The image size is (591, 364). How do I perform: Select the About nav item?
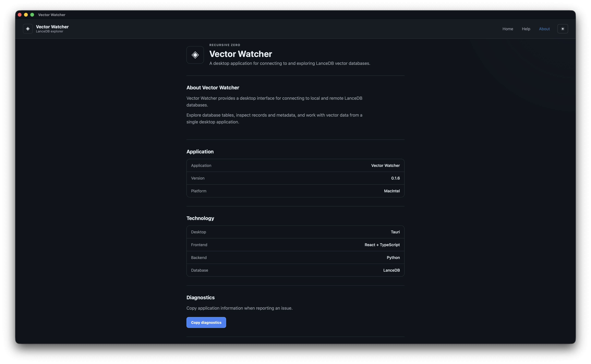pos(544,29)
